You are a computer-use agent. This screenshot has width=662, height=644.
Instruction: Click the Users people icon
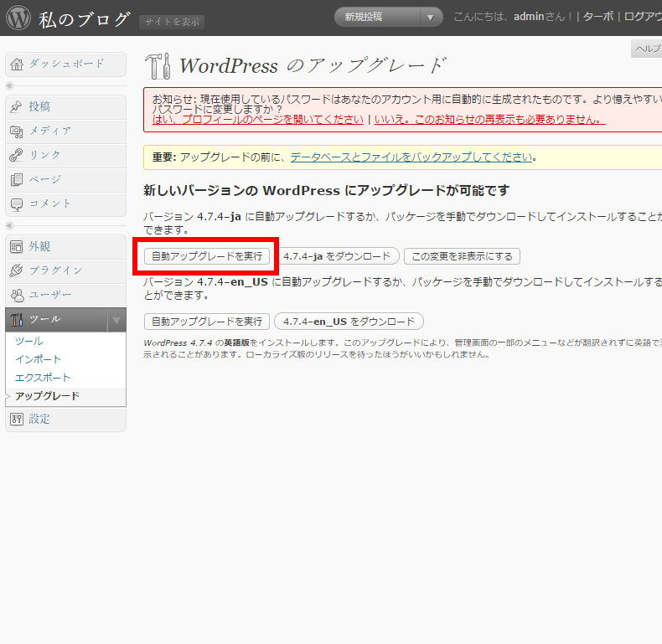click(x=17, y=295)
